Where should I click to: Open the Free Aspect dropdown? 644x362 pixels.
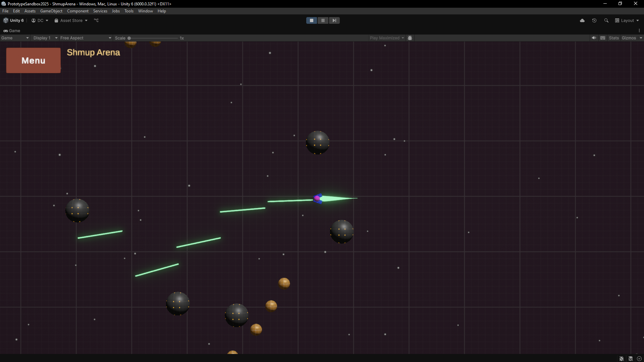(86, 38)
